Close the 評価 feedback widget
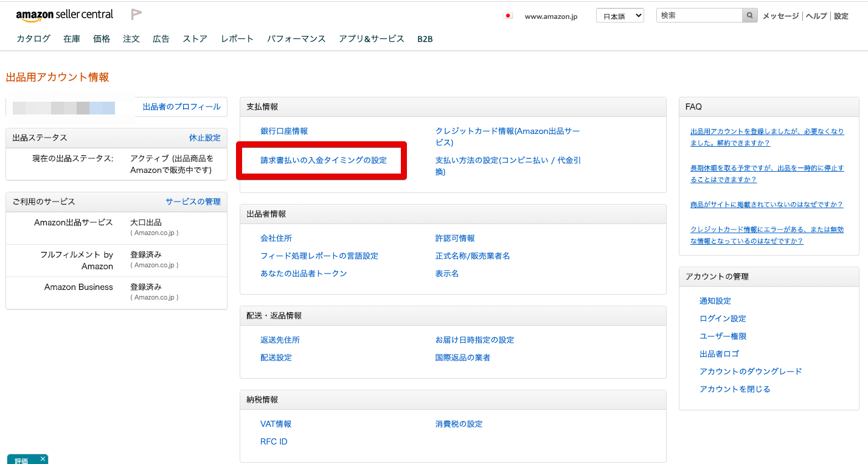The width and height of the screenshot is (868, 464). click(x=43, y=459)
